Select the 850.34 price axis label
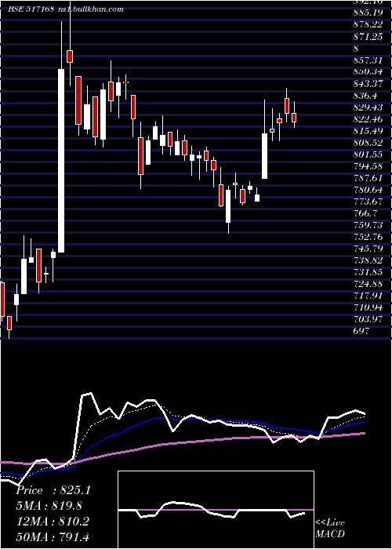This screenshot has width=392, height=549. click(x=368, y=72)
